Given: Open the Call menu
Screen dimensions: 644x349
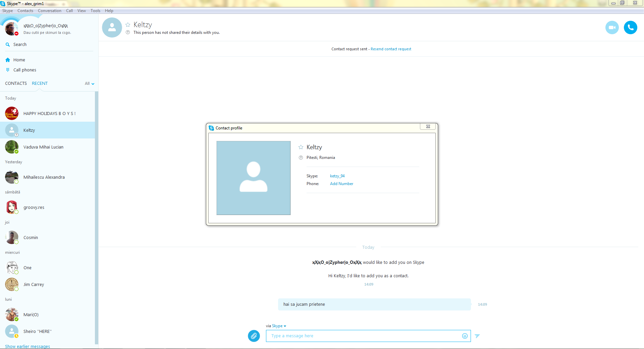Looking at the screenshot, I should (69, 11).
